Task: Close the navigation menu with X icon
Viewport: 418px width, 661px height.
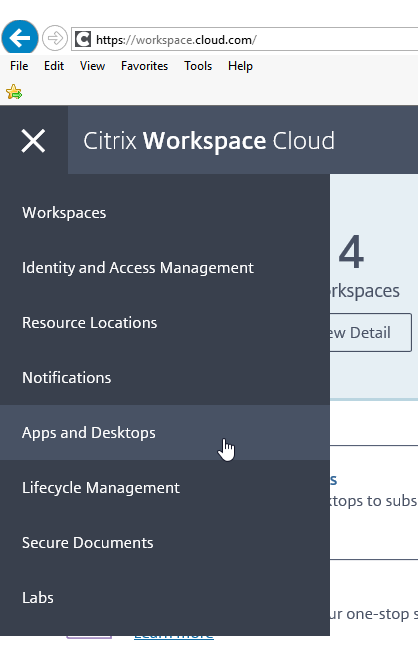Action: 33,140
